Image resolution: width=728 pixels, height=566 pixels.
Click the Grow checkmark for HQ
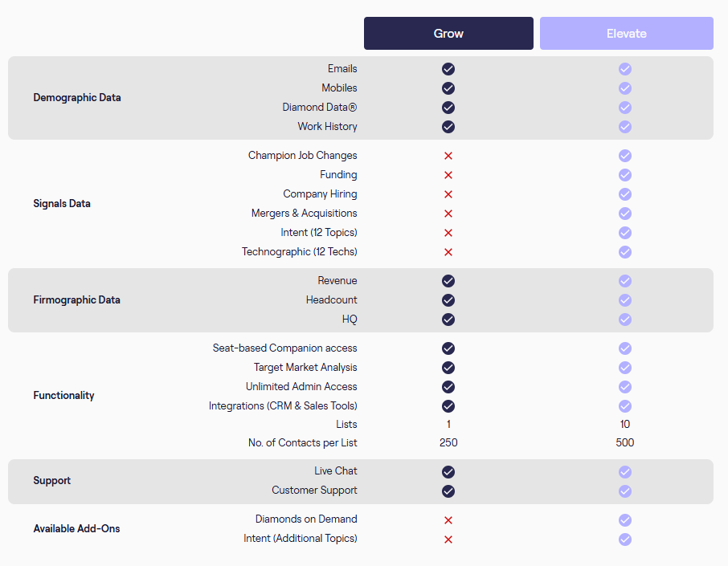tap(448, 320)
